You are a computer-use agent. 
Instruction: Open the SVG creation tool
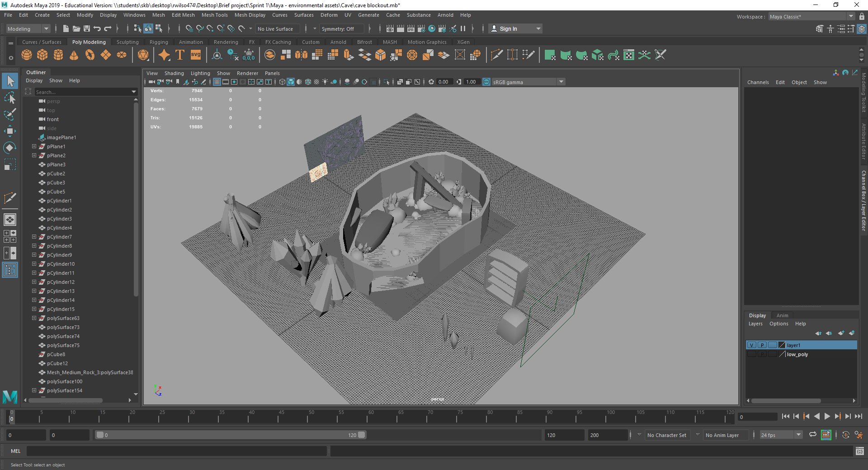tap(195, 55)
